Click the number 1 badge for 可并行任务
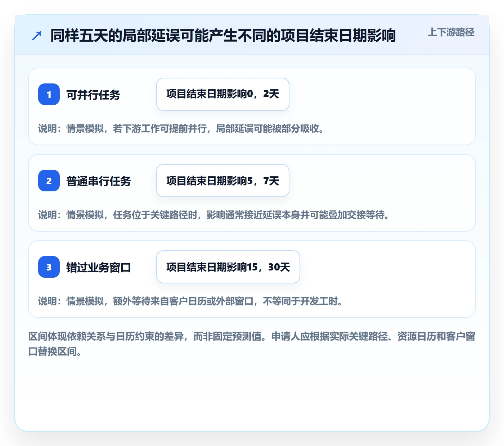The height and width of the screenshot is (446, 504). [49, 94]
